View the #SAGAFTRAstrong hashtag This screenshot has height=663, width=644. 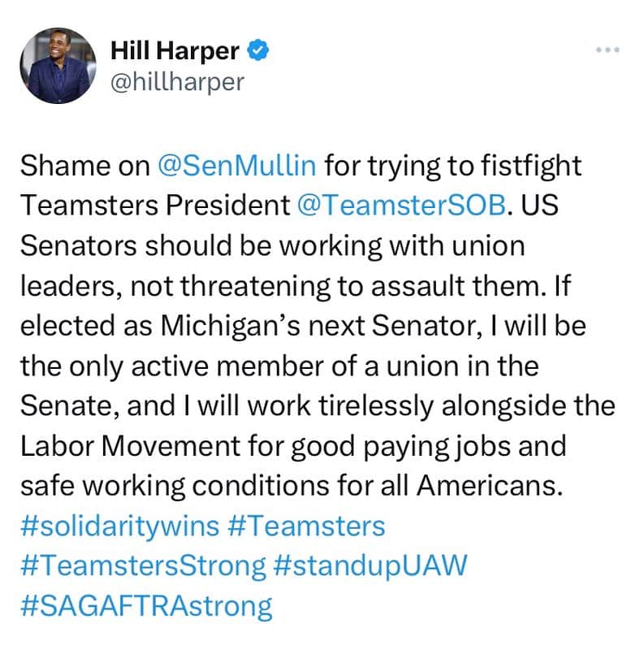(x=146, y=606)
